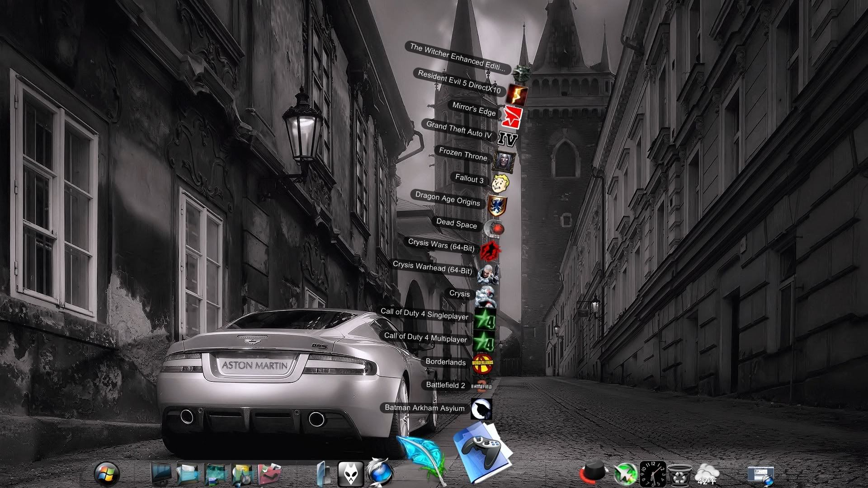
Task: Open the Crysis nanosuit icon
Action: (x=486, y=296)
